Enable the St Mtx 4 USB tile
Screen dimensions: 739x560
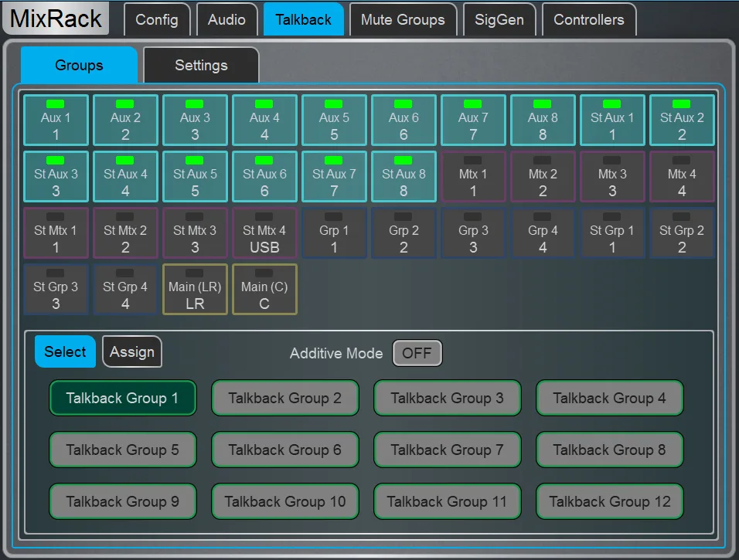pyautogui.click(x=264, y=233)
